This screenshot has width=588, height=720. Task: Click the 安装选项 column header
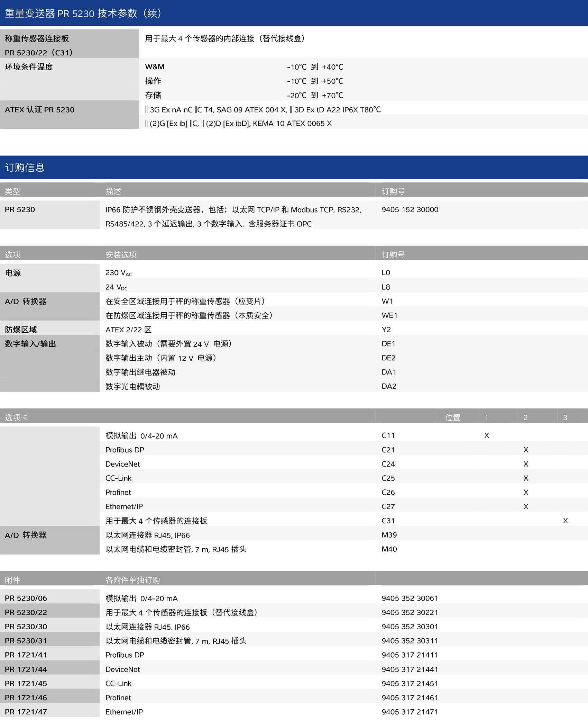121,255
